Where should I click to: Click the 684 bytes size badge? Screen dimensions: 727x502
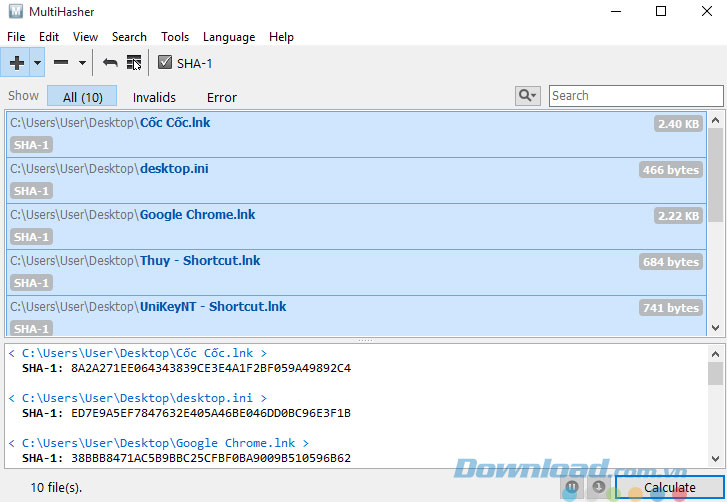click(x=670, y=261)
